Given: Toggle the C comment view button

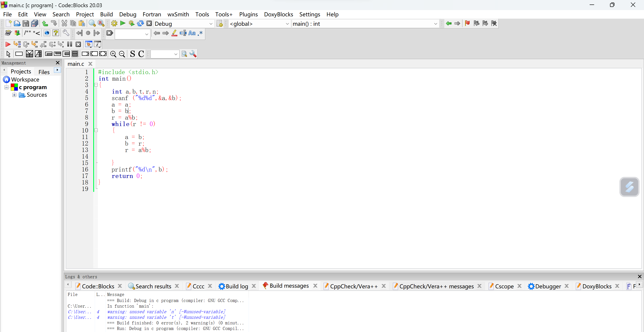Looking at the screenshot, I should [x=141, y=54].
